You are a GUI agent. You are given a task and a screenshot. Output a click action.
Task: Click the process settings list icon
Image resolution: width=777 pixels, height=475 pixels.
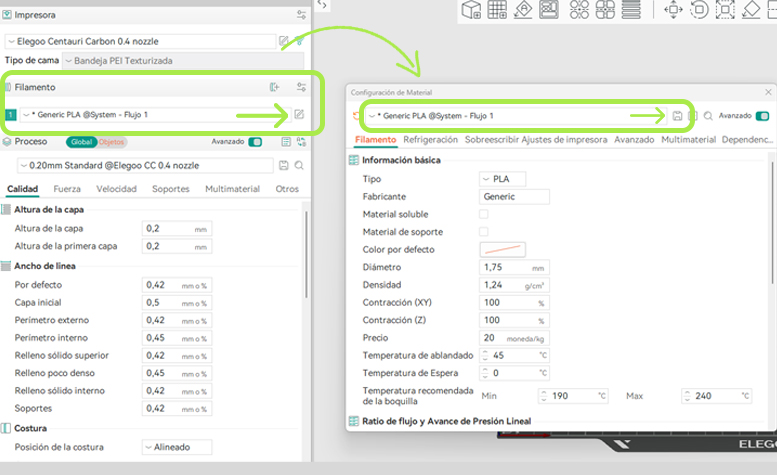tap(286, 142)
